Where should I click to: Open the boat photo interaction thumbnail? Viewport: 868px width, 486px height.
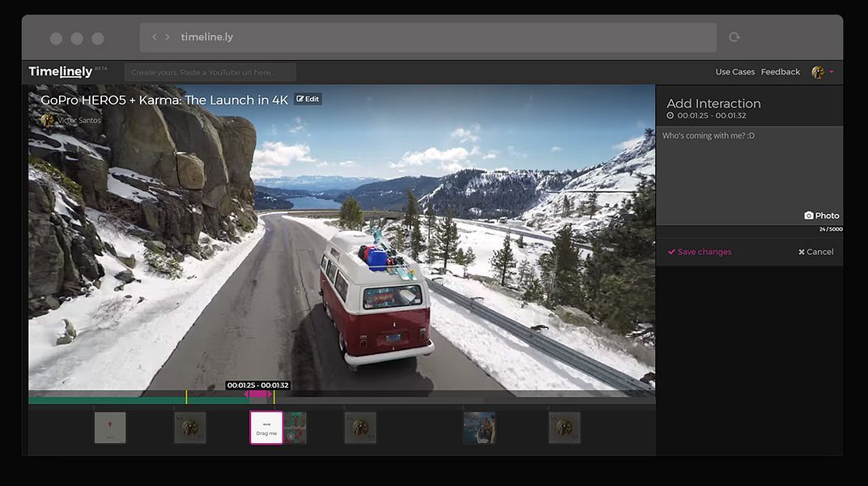click(479, 428)
